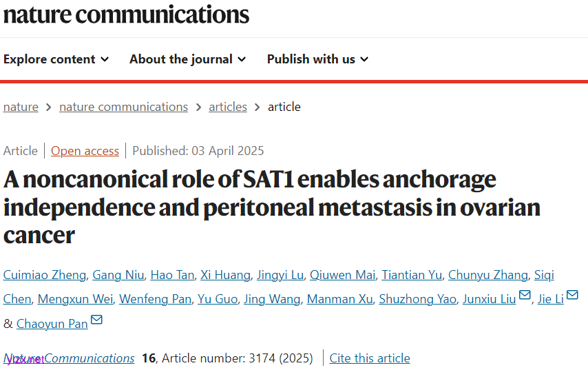588x370 pixels.
Task: Navigate to articles breadcrumb
Action: click(228, 107)
